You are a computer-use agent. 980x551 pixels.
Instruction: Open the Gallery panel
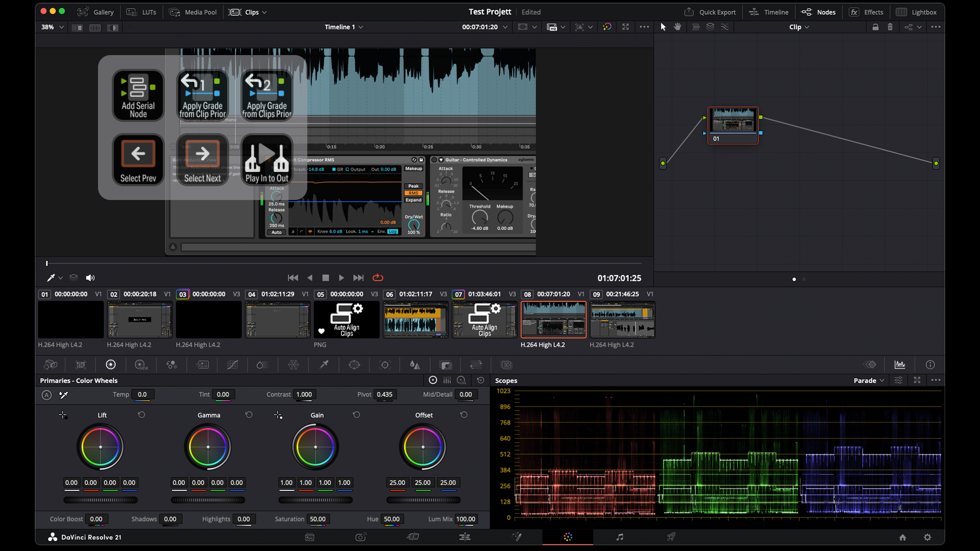(96, 12)
